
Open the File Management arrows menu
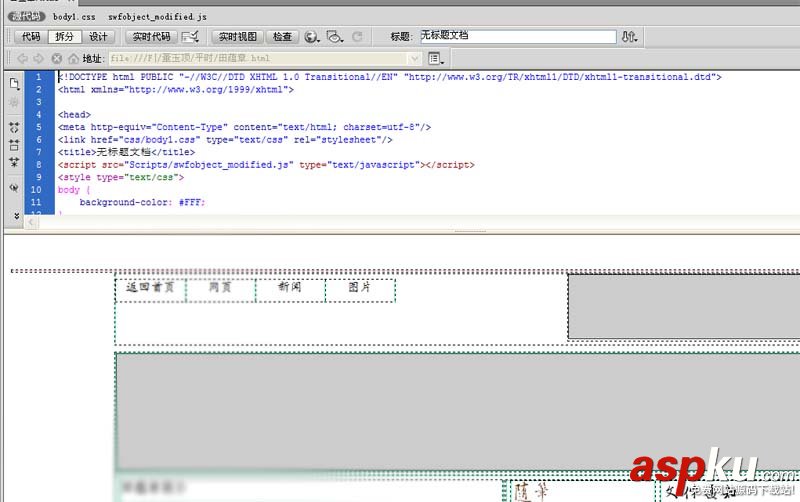629,37
